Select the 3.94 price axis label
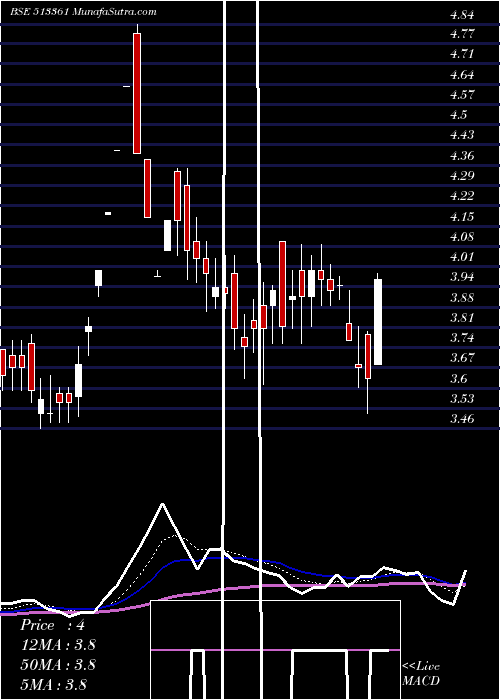This screenshot has width=500, height=700. [x=462, y=277]
